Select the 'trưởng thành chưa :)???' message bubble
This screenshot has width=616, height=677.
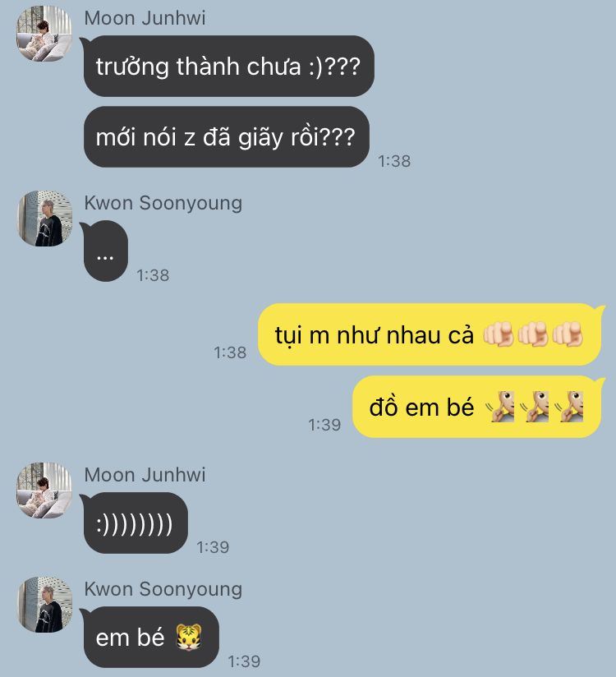coord(228,66)
